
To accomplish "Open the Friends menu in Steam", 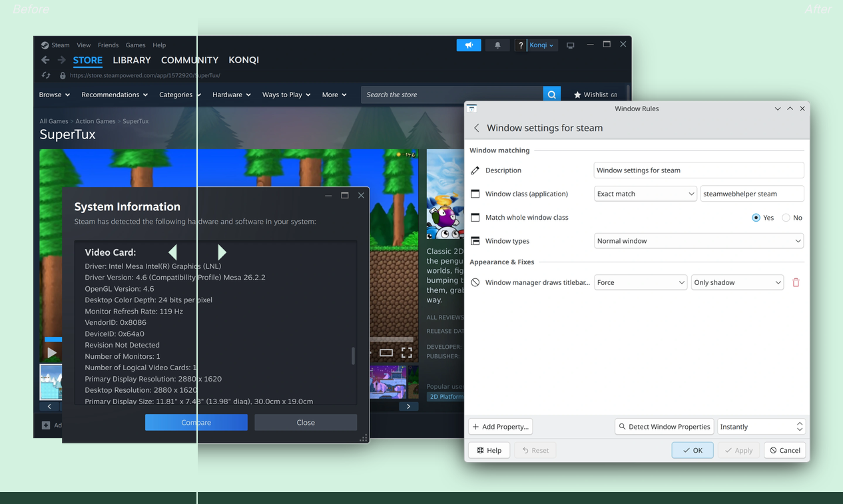I will (108, 45).
